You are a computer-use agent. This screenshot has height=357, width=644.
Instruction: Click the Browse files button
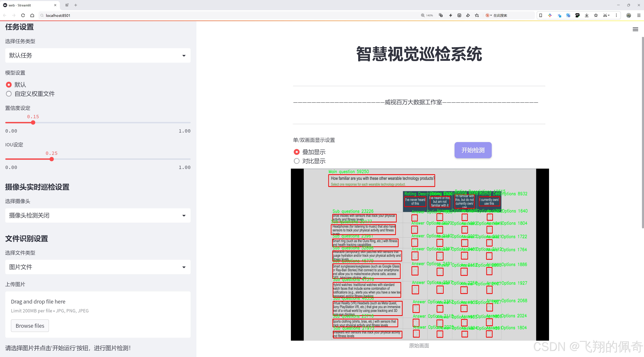[x=30, y=325]
